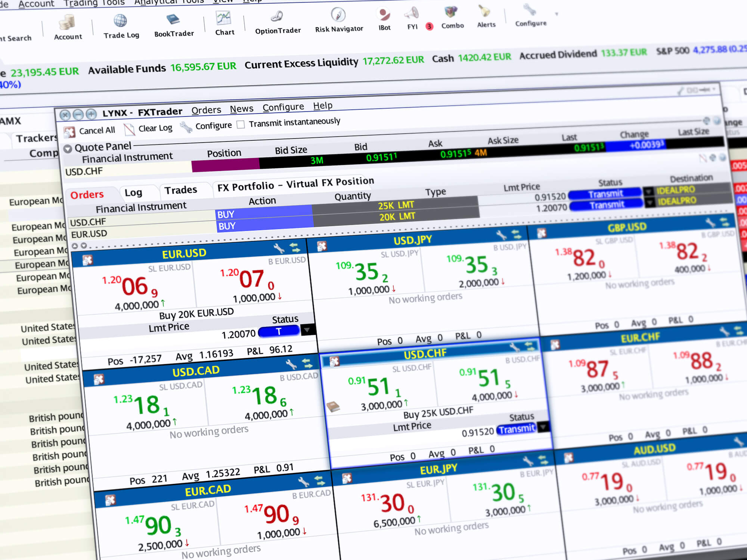Switch to the Log tab
Image resolution: width=747 pixels, height=560 pixels.
point(133,193)
